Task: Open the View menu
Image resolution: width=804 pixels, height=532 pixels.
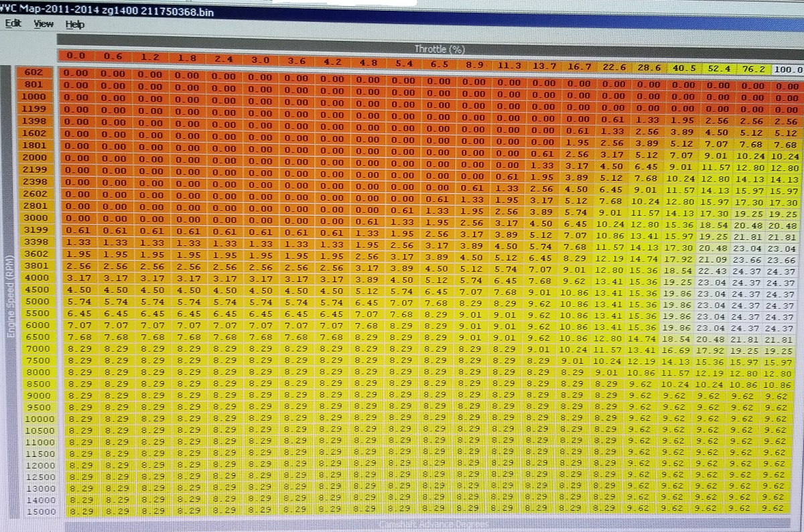Action: (44, 23)
